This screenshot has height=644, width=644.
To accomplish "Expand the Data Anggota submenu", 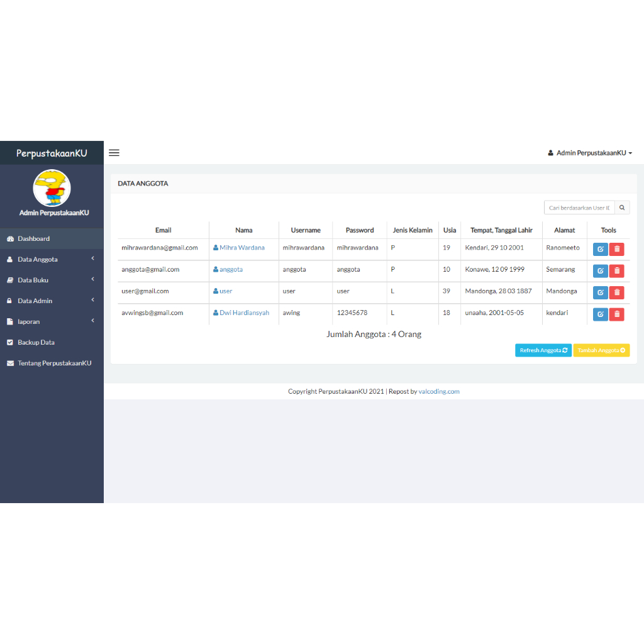I will (x=52, y=259).
